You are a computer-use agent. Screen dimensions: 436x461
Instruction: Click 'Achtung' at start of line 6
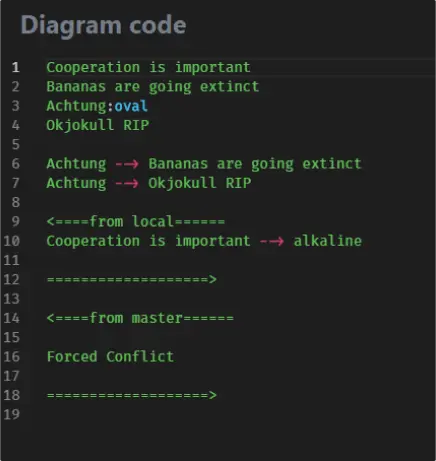(76, 164)
